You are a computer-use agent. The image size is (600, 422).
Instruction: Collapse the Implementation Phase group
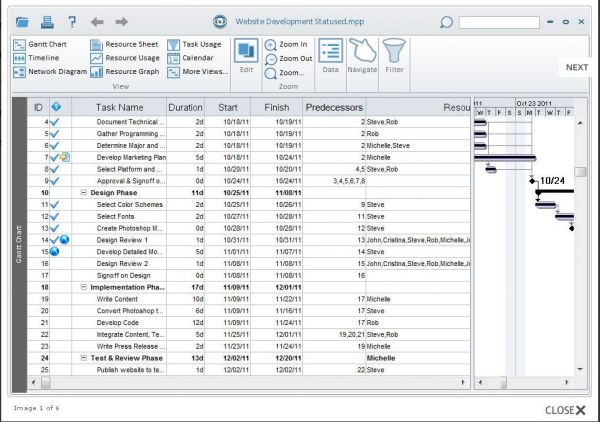(x=83, y=286)
